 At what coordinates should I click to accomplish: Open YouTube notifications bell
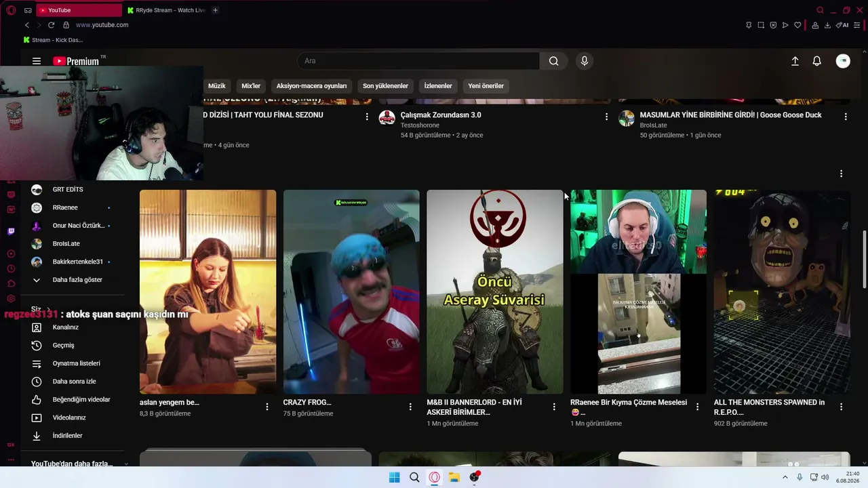pyautogui.click(x=817, y=61)
